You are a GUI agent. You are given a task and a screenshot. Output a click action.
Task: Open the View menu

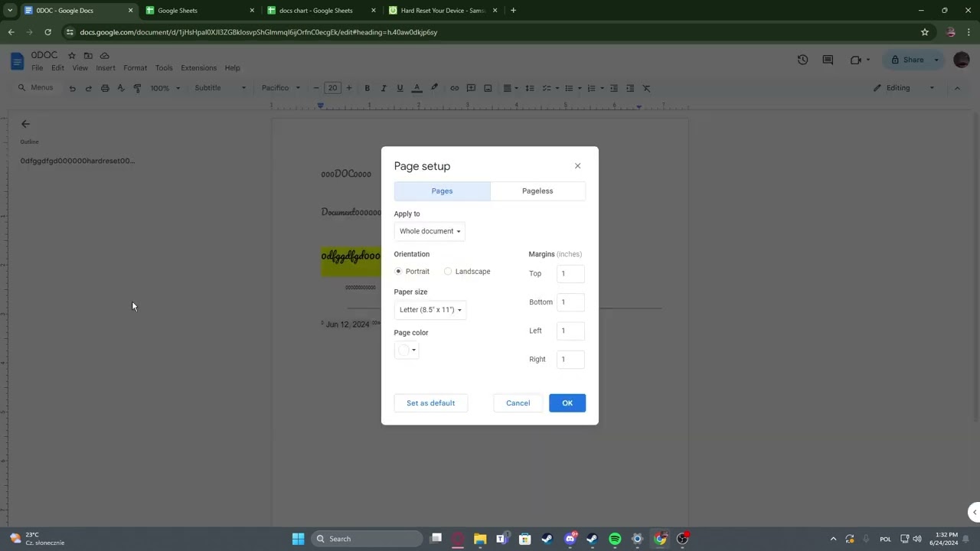(80, 68)
